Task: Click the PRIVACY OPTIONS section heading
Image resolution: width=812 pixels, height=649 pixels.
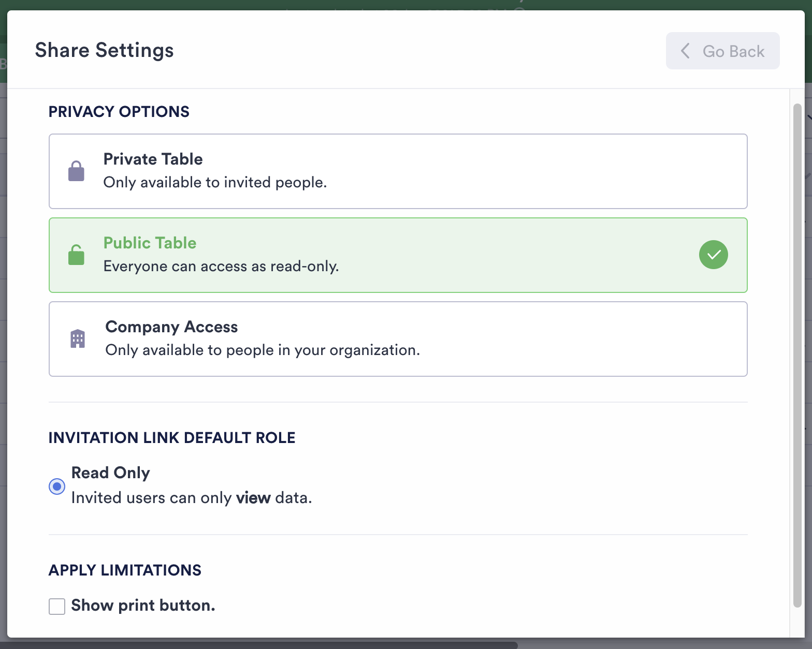Action: (119, 111)
